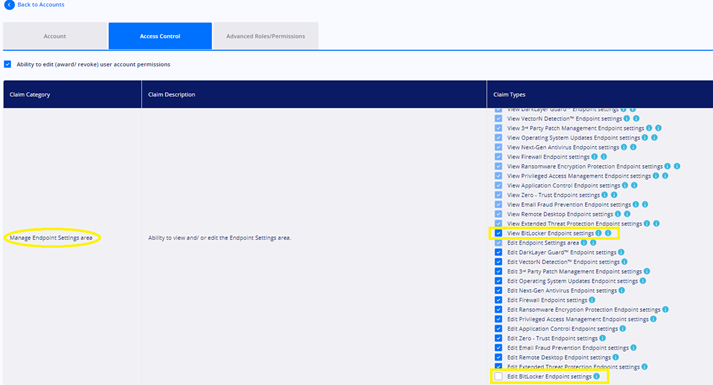Click the Claim Description column header
The height and width of the screenshot is (385, 713).
pos(314,95)
